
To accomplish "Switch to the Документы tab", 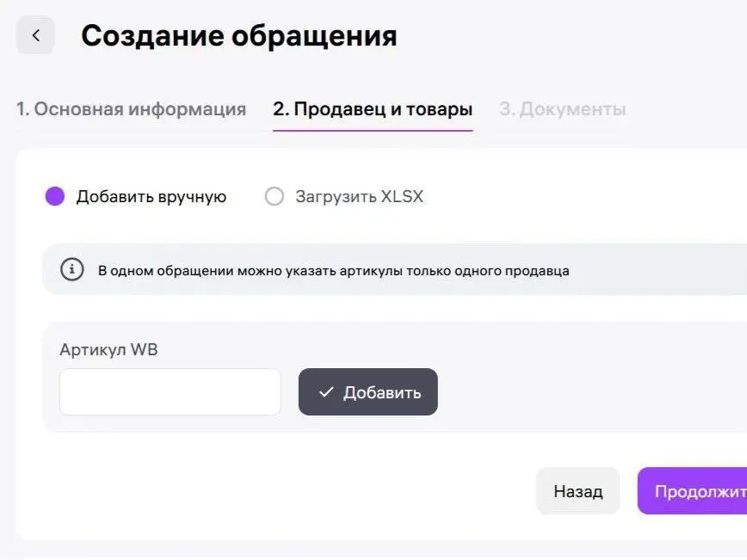I will (x=563, y=109).
